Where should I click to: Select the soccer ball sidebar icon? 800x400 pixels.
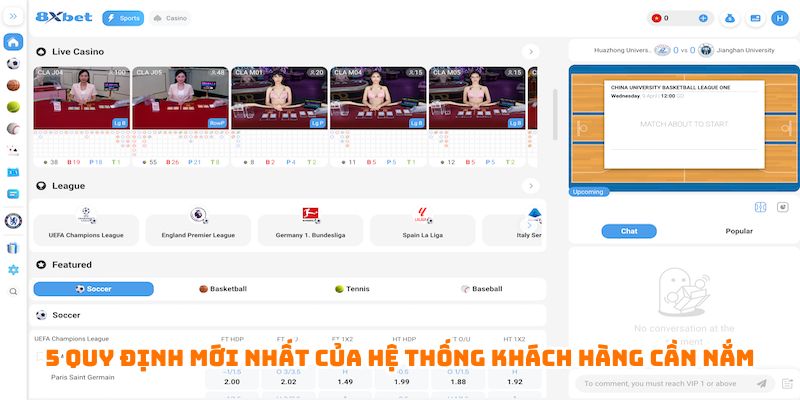click(13, 64)
